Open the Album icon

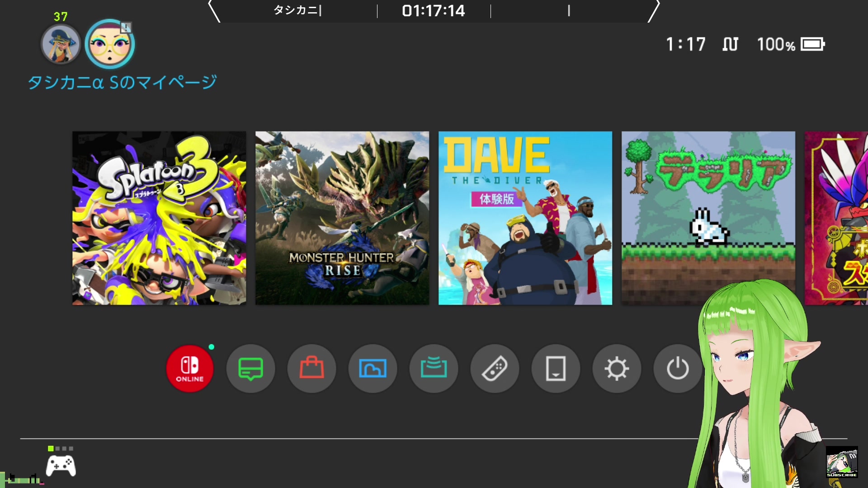pyautogui.click(x=373, y=368)
